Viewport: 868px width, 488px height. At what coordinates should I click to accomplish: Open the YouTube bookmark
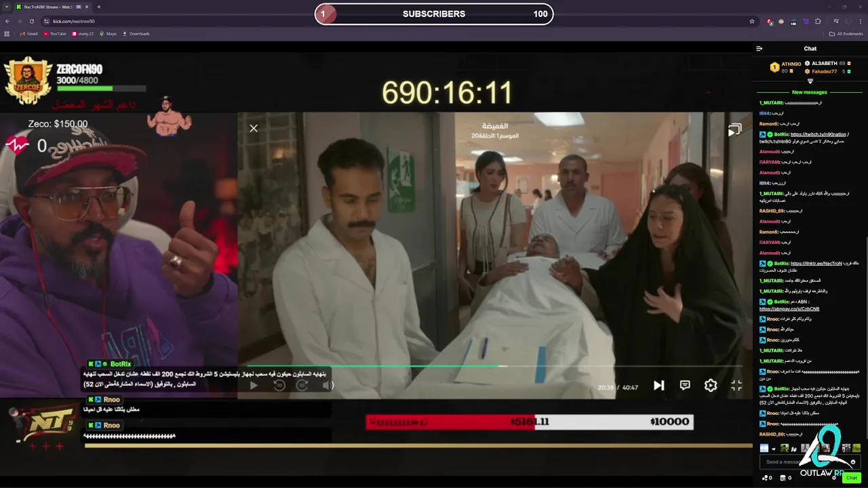55,34
